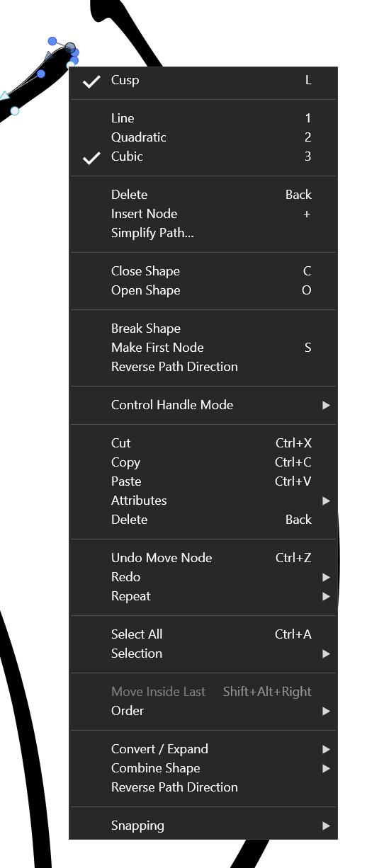This screenshot has height=868, width=367.
Task: Select Simplify Path... menu entry
Action: [x=203, y=233]
